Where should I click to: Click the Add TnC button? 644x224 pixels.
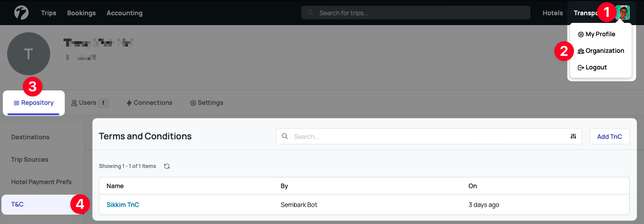(609, 137)
